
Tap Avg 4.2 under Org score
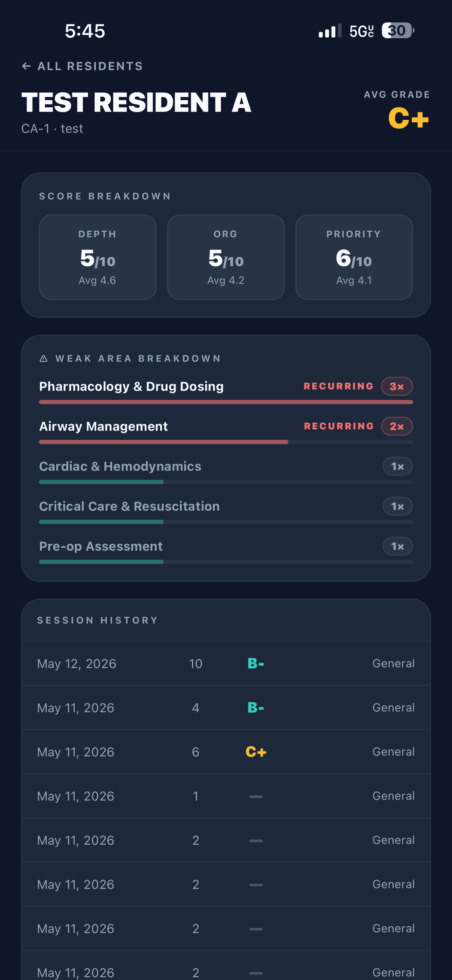point(226,280)
